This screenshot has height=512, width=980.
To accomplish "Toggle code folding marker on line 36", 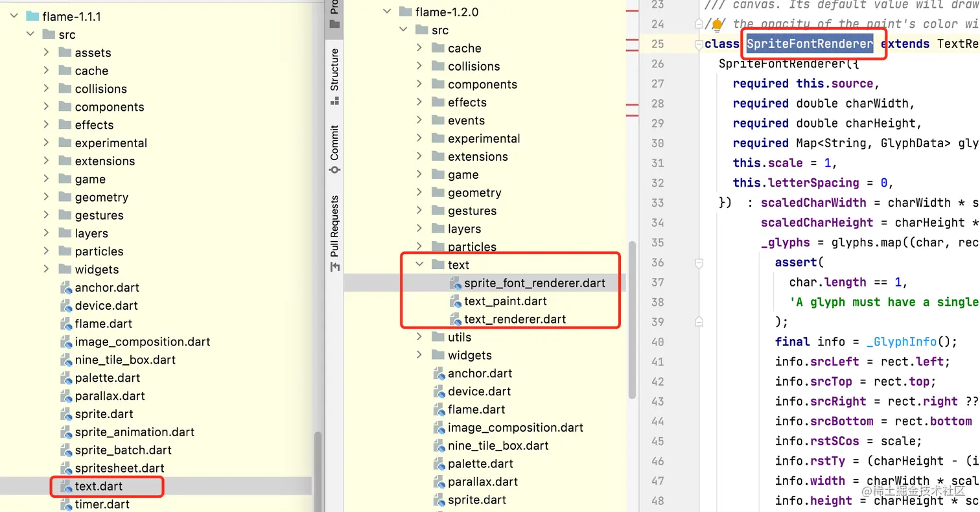I will pos(699,262).
